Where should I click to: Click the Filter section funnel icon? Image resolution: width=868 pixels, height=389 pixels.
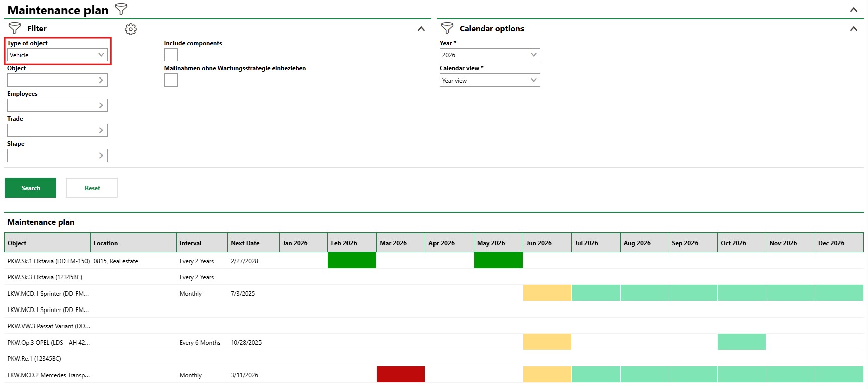click(x=15, y=29)
